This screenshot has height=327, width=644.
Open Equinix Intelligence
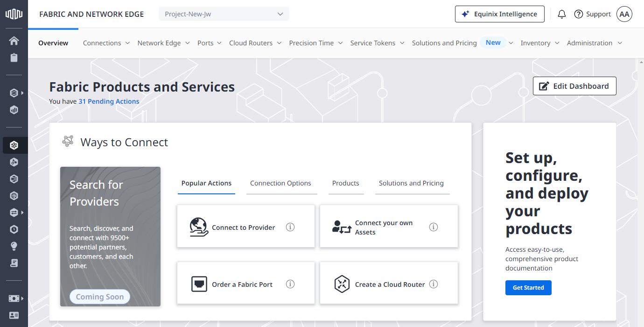pos(499,14)
